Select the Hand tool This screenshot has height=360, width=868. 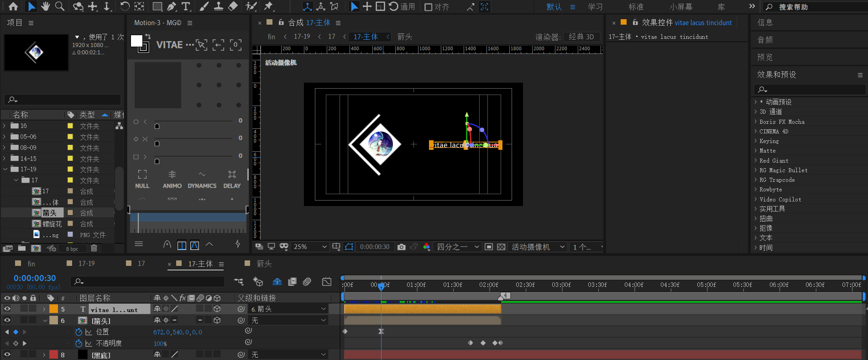click(x=45, y=6)
